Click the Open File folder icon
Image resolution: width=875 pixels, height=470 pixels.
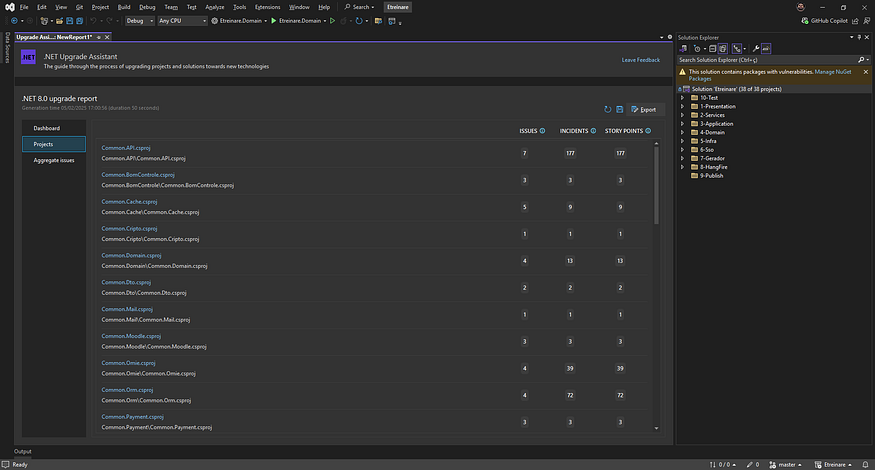(59, 21)
